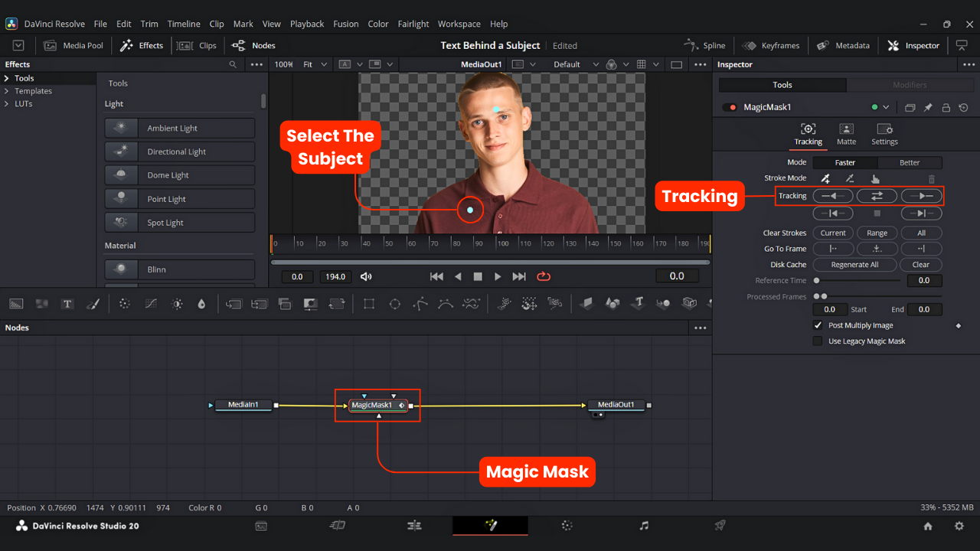
Task: Switch Mode to Better
Action: (910, 162)
